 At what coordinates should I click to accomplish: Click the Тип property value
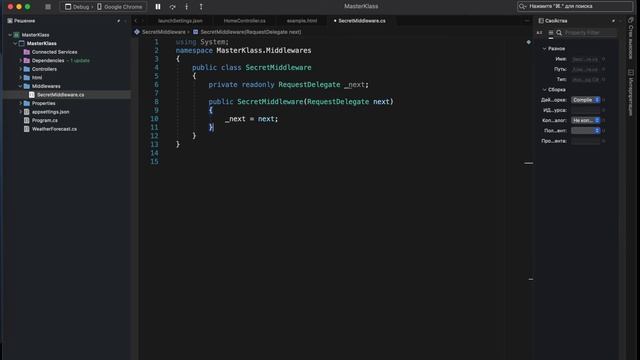[x=585, y=80]
